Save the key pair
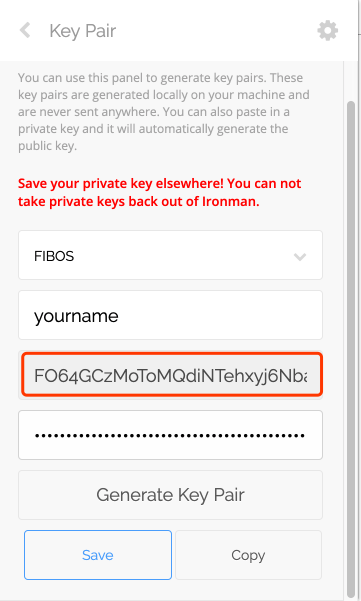Image resolution: width=361 pixels, height=601 pixels. (98, 555)
